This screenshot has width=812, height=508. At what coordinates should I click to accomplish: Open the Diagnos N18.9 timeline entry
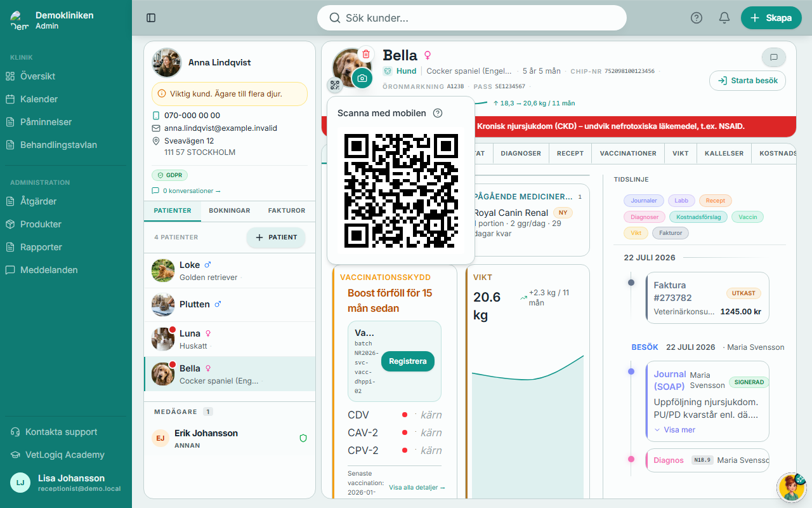(x=707, y=460)
